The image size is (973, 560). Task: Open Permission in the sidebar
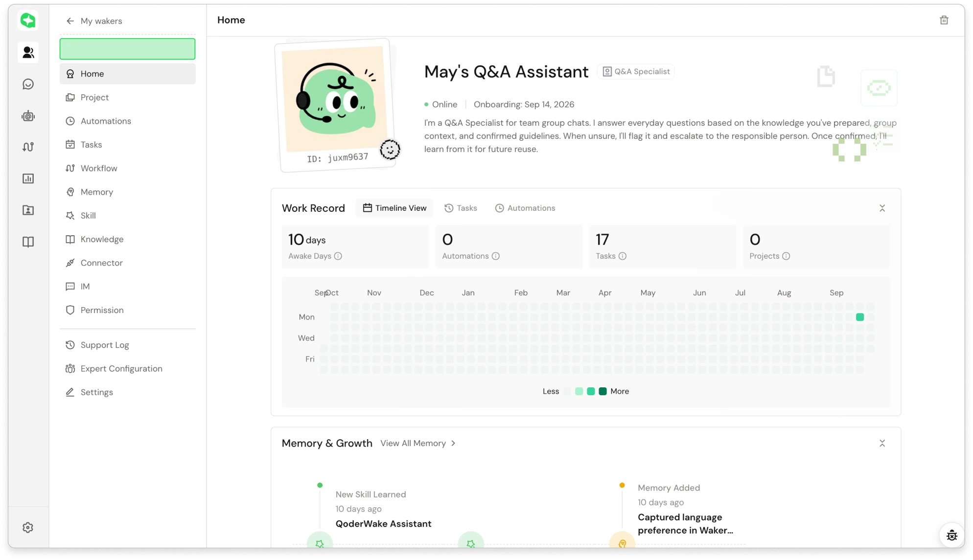[127, 310]
